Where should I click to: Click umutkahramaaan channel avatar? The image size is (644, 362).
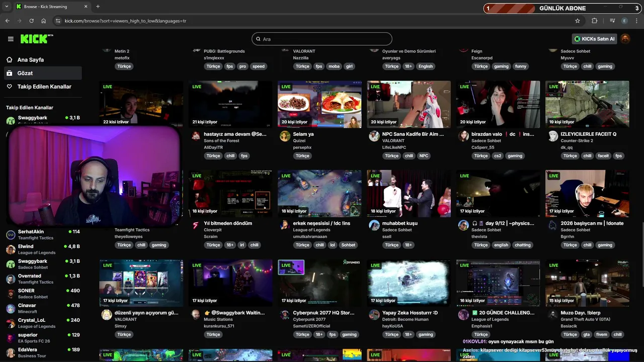click(x=285, y=225)
